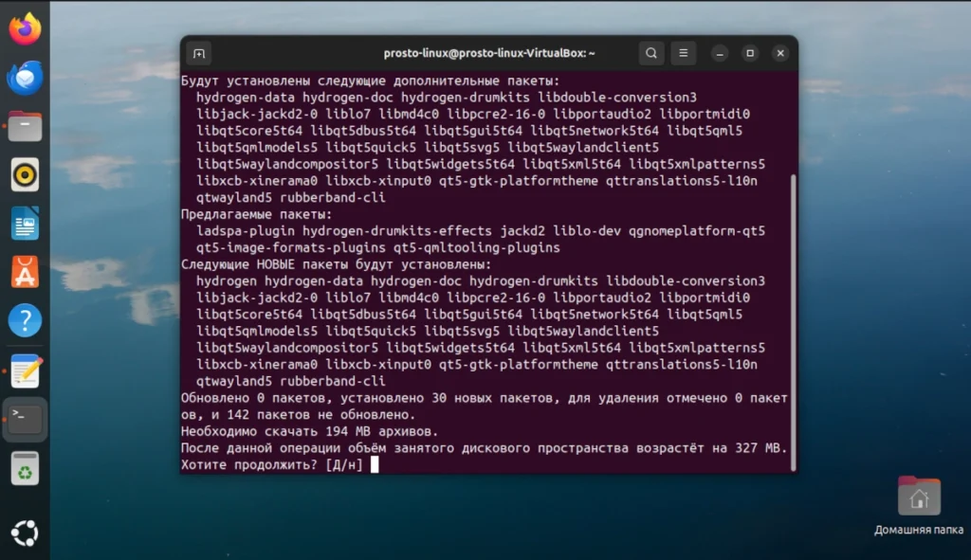Click the 'liblo-dev' suggested package
The height and width of the screenshot is (560, 971).
[587, 231]
